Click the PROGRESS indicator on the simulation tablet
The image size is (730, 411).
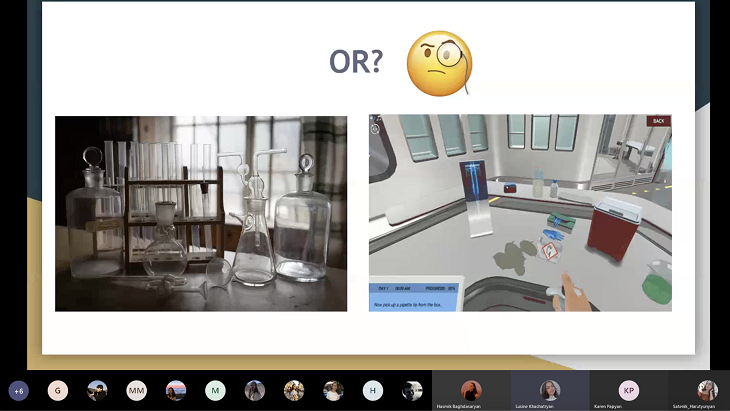440,289
